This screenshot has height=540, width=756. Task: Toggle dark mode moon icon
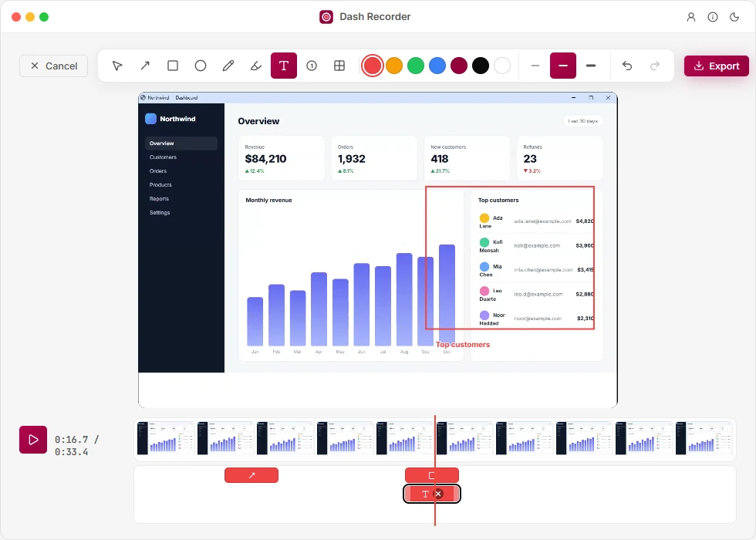coord(734,17)
